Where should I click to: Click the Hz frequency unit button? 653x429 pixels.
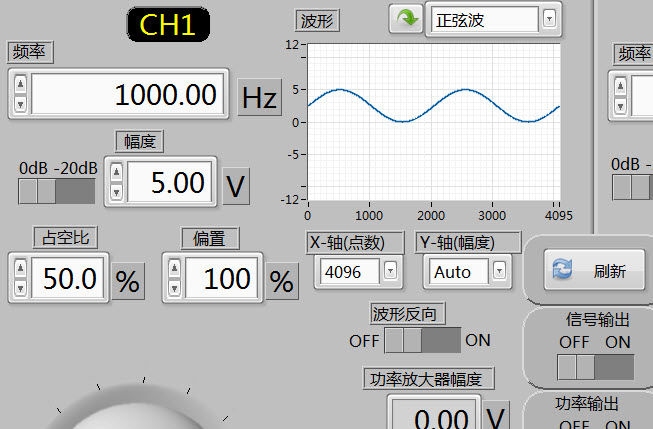[259, 98]
